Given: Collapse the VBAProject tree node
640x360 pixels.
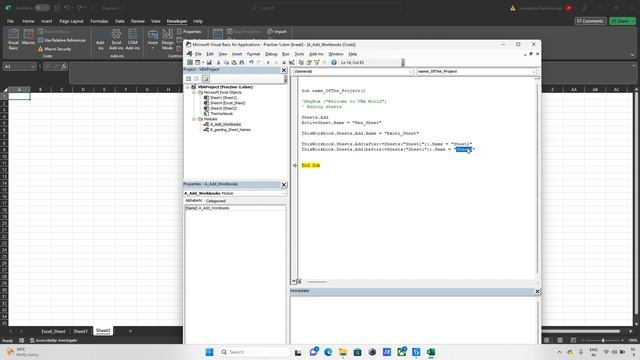Looking at the screenshot, I should point(188,87).
